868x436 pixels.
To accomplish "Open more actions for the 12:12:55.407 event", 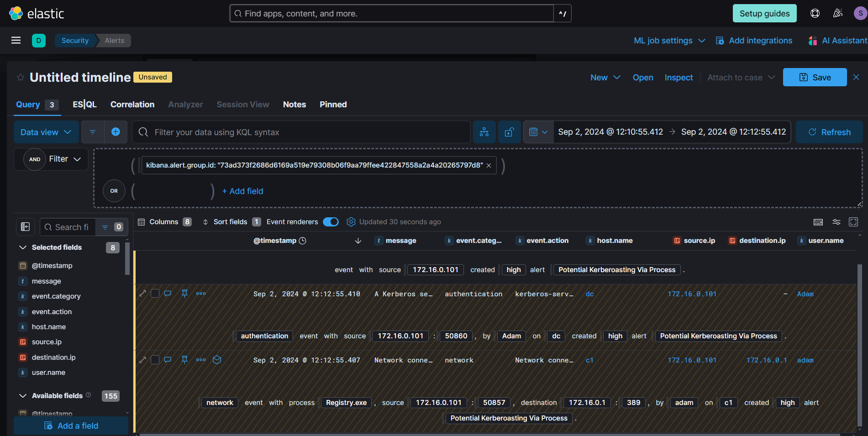I will (201, 360).
